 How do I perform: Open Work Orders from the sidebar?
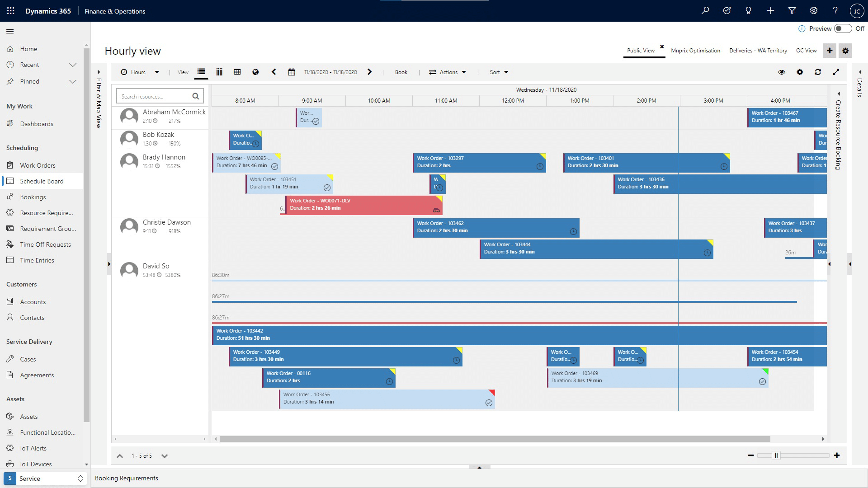[38, 165]
